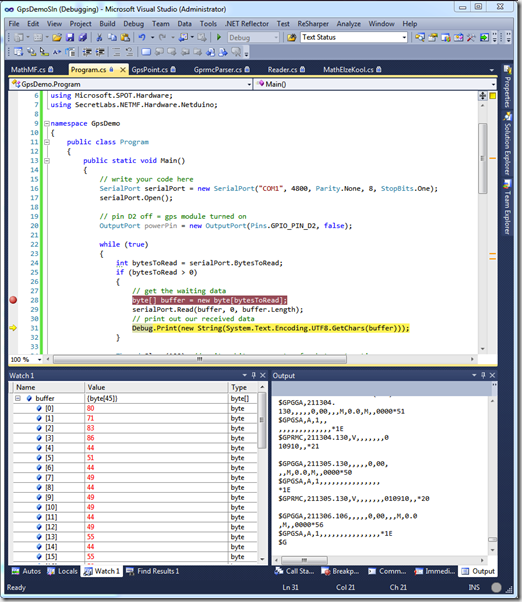522x602 pixels.
Task: Show the Call Stack window tab
Action: coord(294,571)
